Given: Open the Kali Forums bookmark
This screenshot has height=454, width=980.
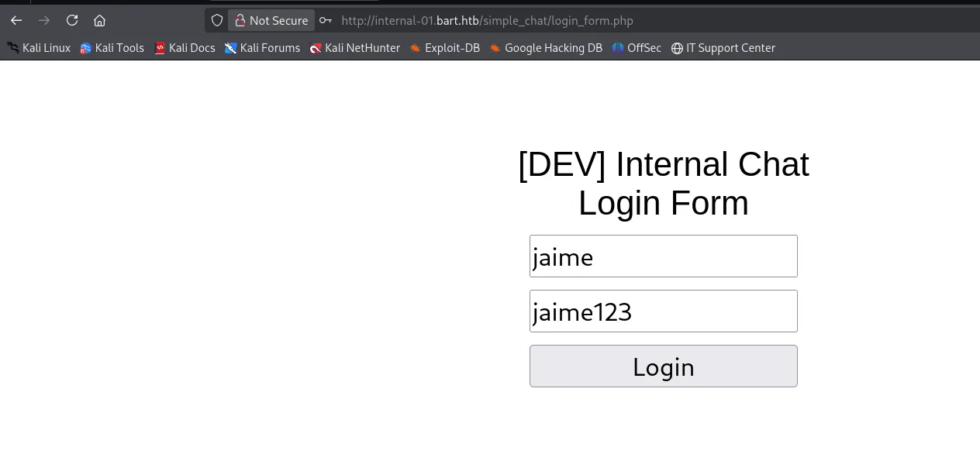Looking at the screenshot, I should point(262,48).
